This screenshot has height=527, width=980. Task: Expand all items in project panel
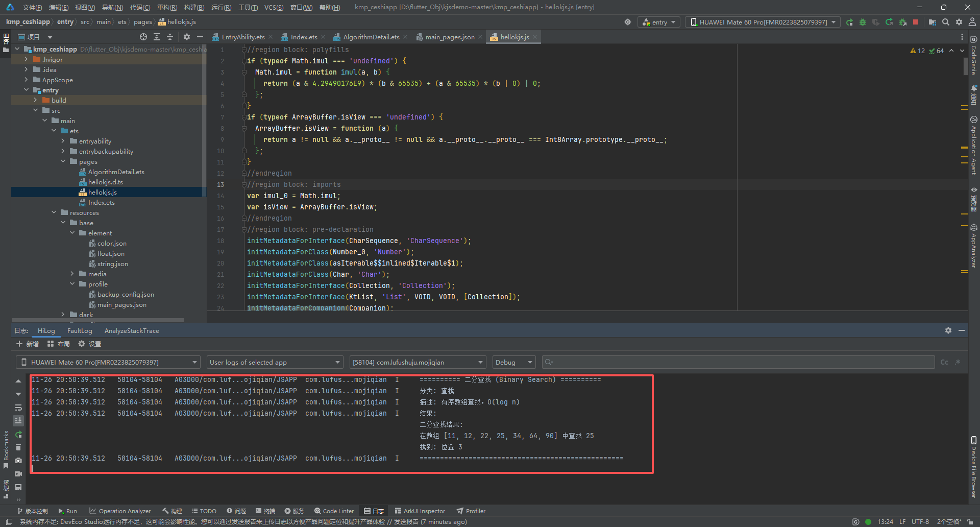(x=157, y=37)
